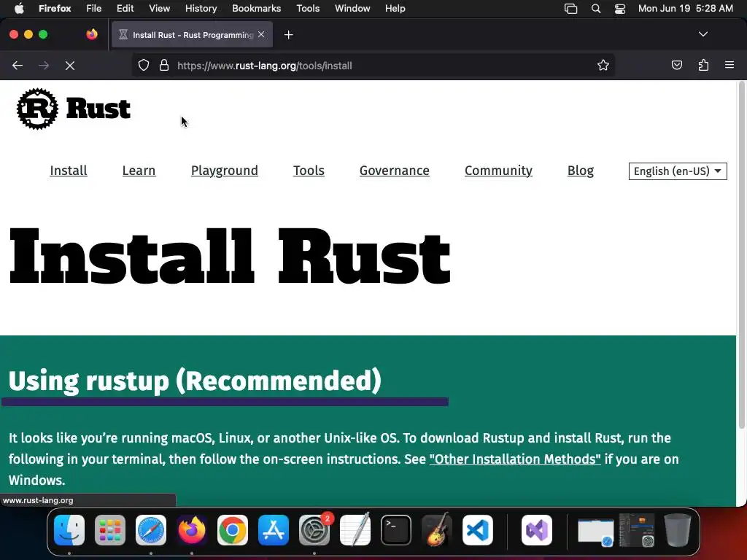The width and height of the screenshot is (747, 560).
Task: Launch Terminal from the Dock
Action: tap(396, 530)
